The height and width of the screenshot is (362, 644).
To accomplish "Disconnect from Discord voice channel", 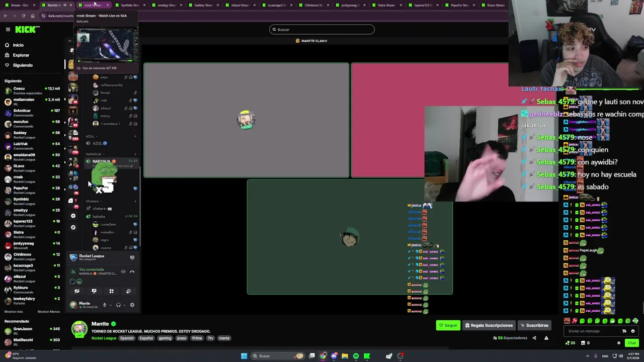I will tap(132, 272).
